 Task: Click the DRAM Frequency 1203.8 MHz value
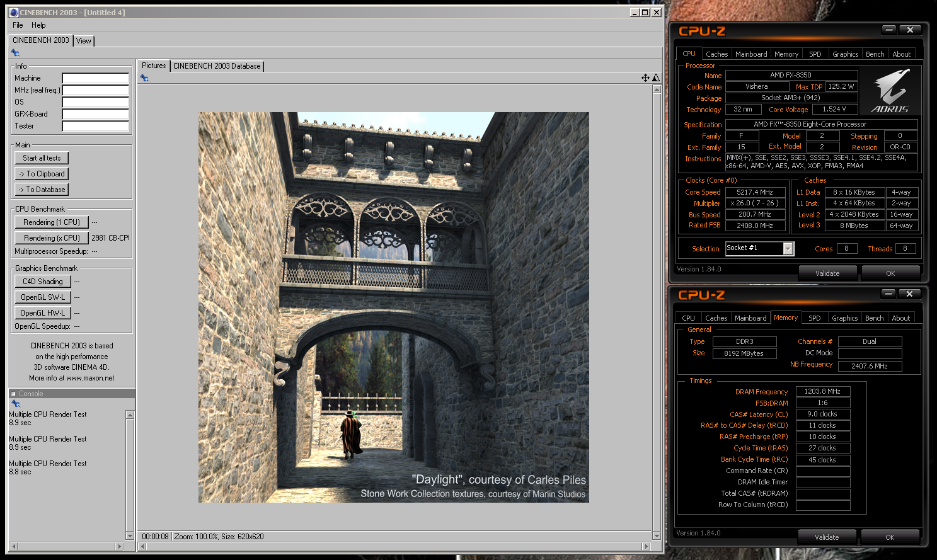point(822,391)
